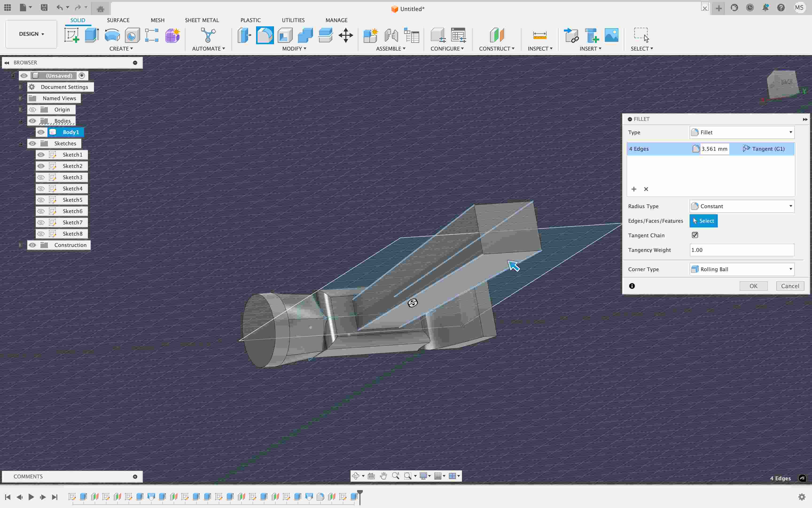Collapse the Sketches folder
812x508 pixels.
point(21,143)
